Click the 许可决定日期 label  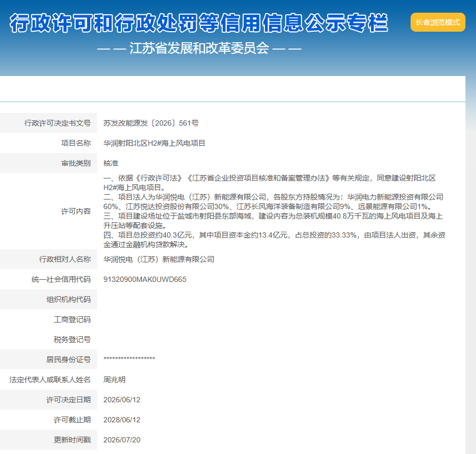click(x=69, y=399)
